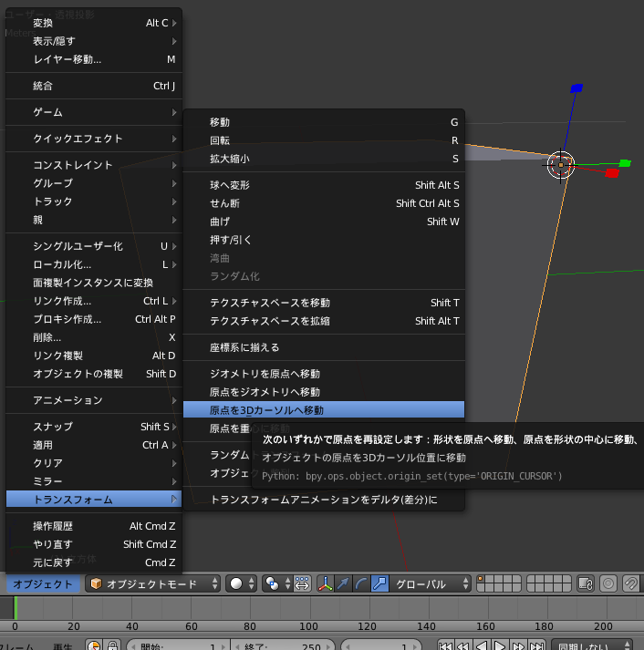
Task: Jump to the first frame
Action: pyautogui.click(x=445, y=645)
